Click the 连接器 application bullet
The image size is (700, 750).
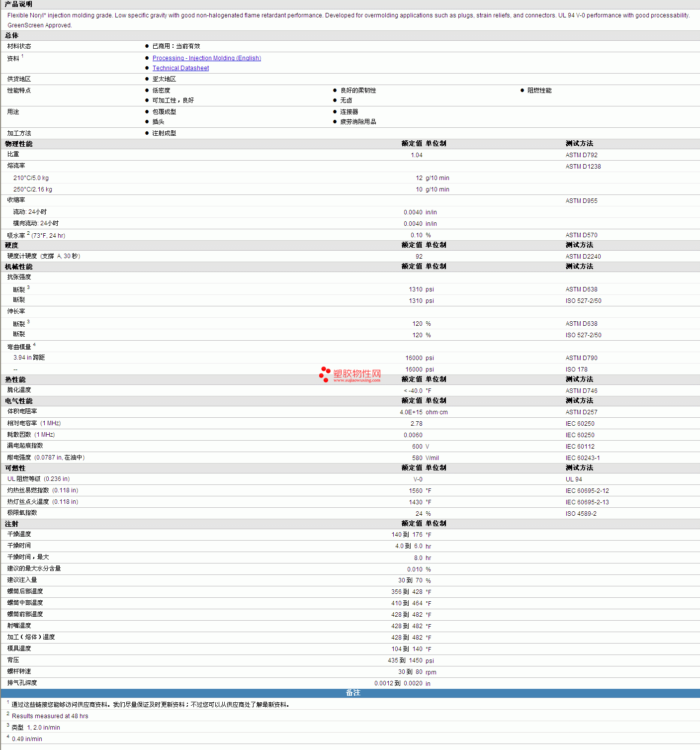click(x=349, y=112)
